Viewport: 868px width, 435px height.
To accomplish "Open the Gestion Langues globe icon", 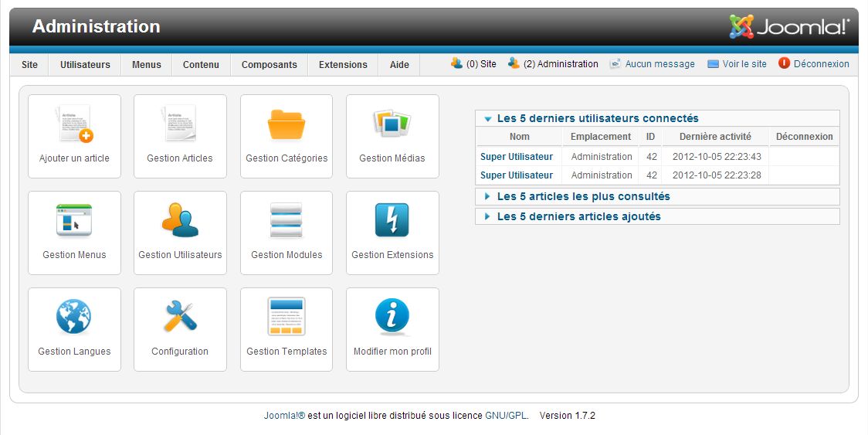I will coord(74,318).
